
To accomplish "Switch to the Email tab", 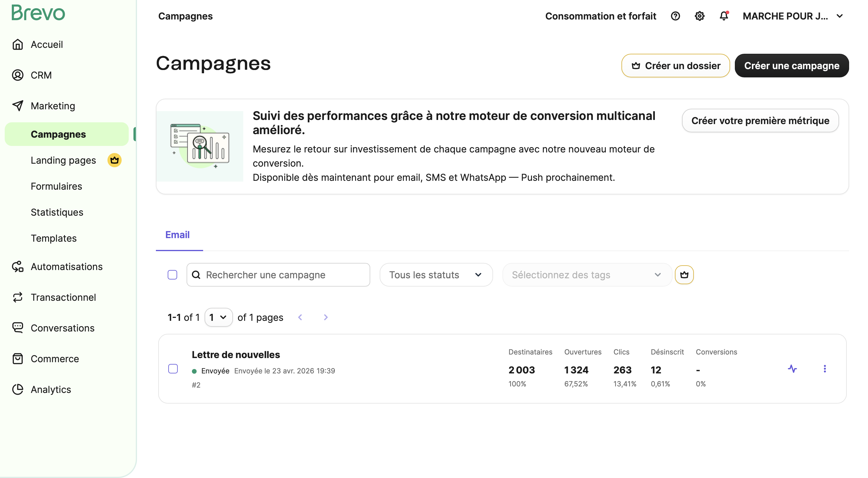I will click(177, 235).
